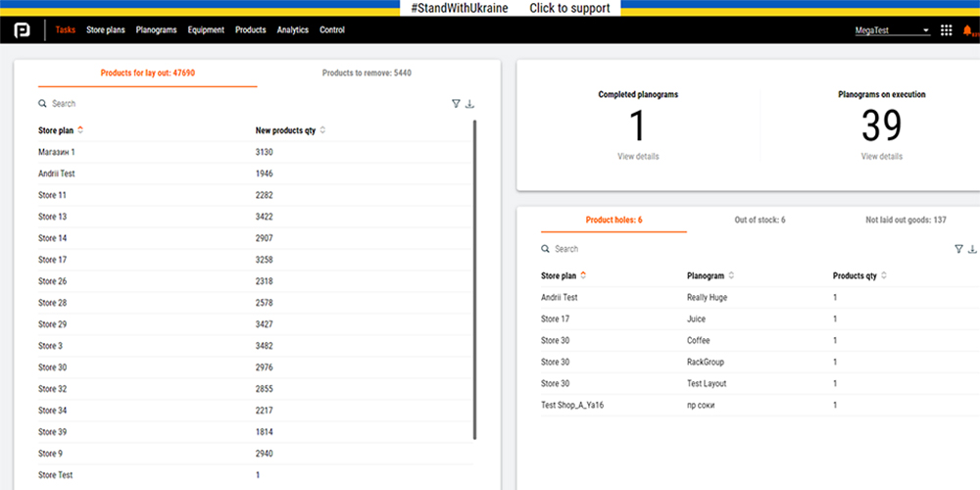Viewport: 980px width, 490px height.
Task: Sort product holes by Planogram column
Action: click(x=731, y=276)
